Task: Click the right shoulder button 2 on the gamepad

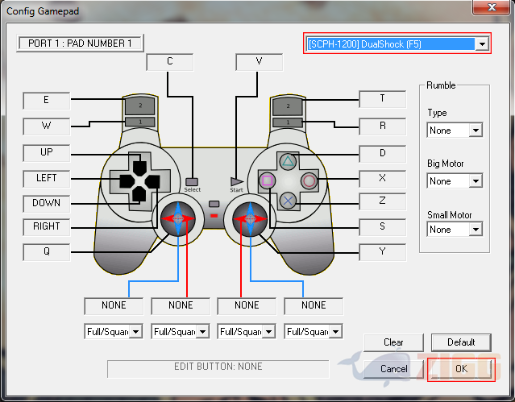Action: coord(288,106)
